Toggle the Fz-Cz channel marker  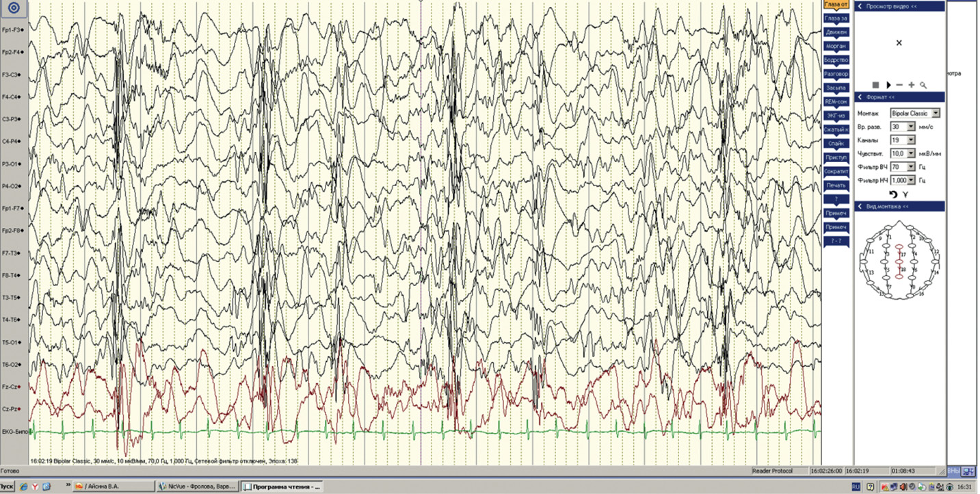coord(19,387)
